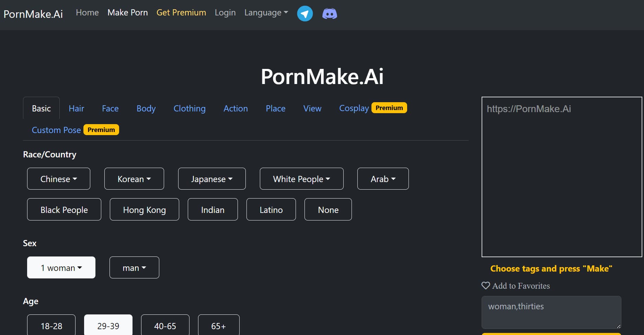The height and width of the screenshot is (335, 644).
Task: Click the tags text box with woman,thirties
Action: tap(551, 312)
